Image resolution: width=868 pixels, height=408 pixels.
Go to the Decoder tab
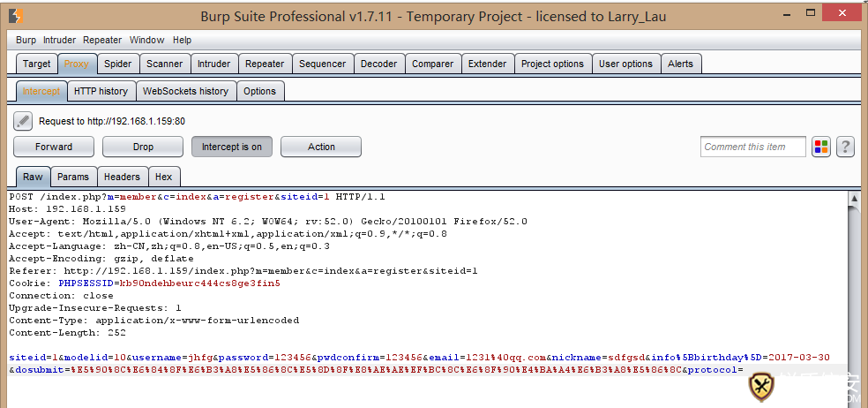tap(378, 64)
